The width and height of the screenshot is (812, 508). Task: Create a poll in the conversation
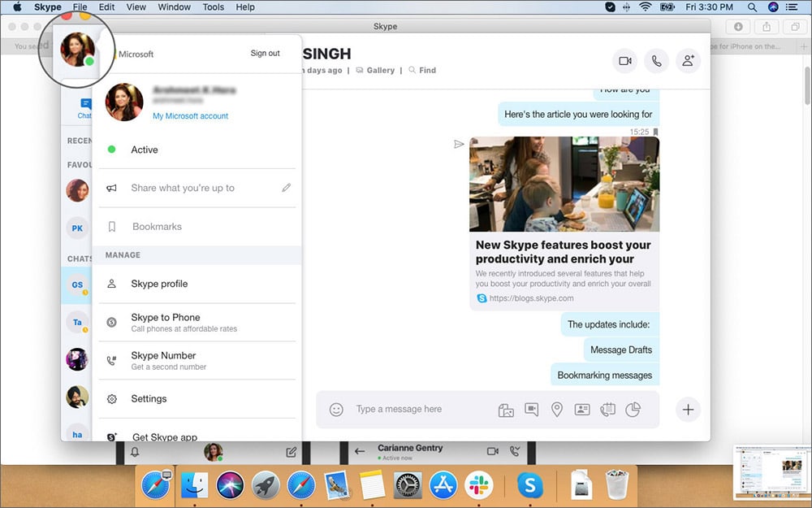[633, 410]
